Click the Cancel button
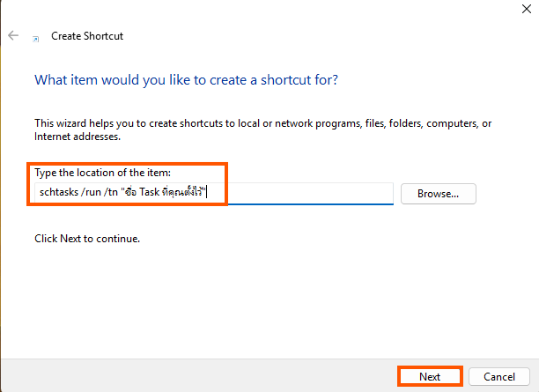 [x=499, y=377]
